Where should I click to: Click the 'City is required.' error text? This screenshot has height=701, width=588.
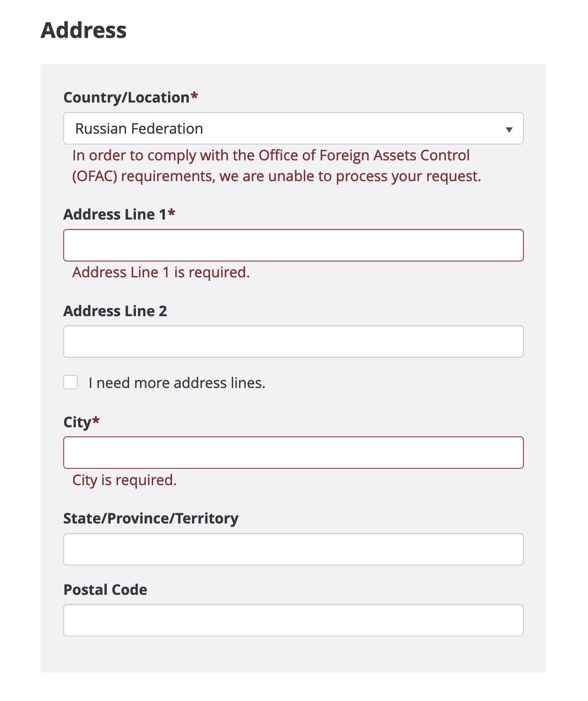coord(124,480)
